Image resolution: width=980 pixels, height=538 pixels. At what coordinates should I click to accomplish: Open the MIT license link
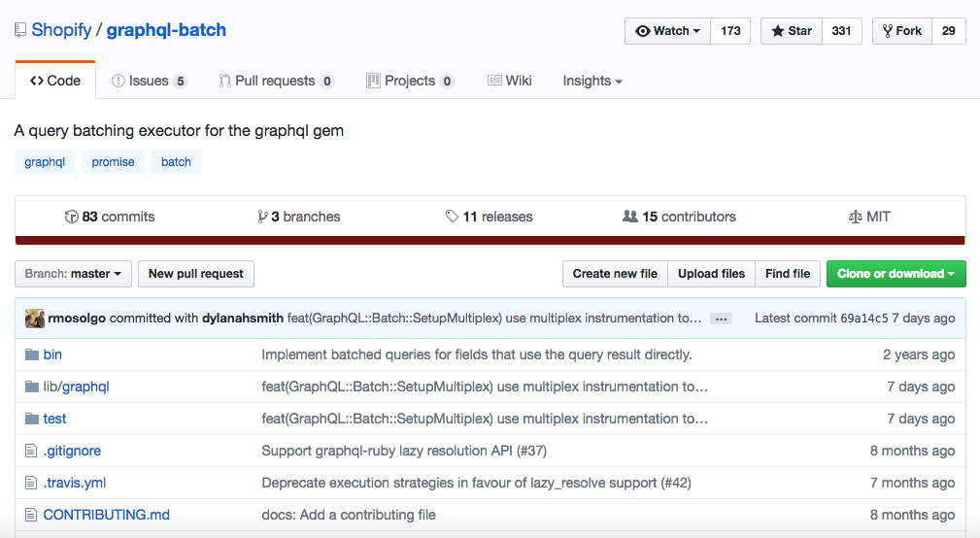tap(868, 217)
